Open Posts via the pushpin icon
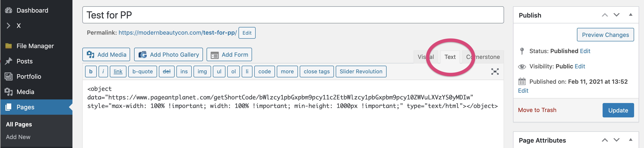Image resolution: width=644 pixels, height=148 pixels. [x=9, y=61]
